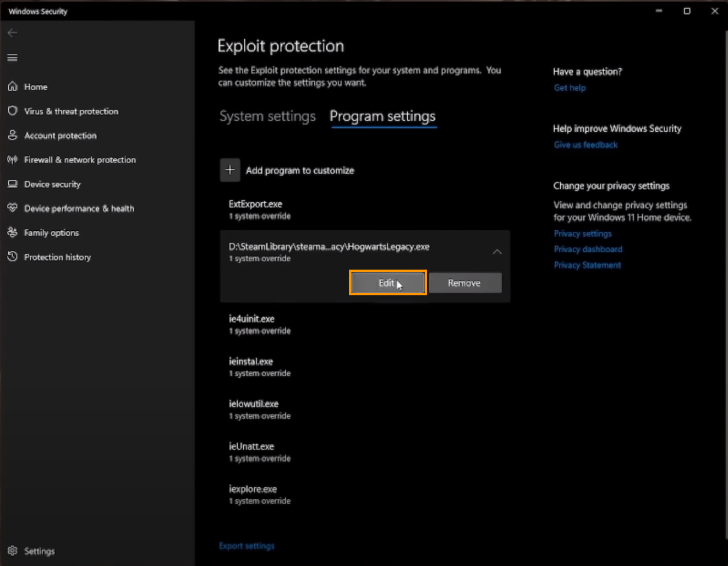
Task: Expand the ieUnatt.exe entry
Action: pyautogui.click(x=365, y=452)
